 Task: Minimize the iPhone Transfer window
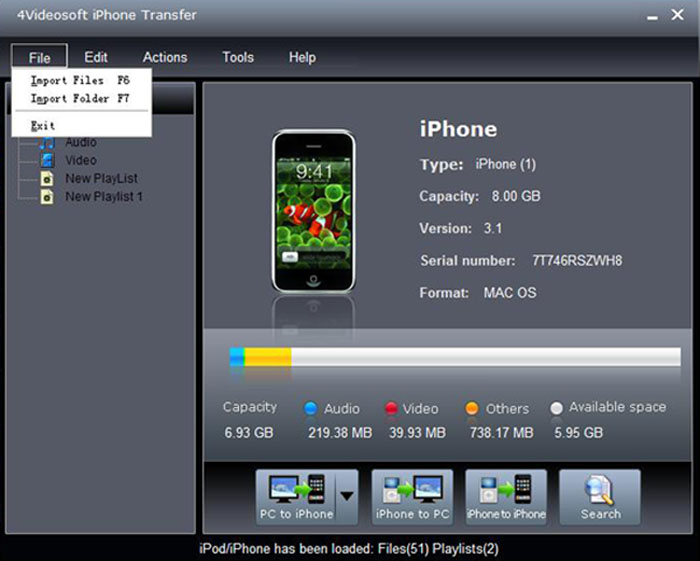652,16
